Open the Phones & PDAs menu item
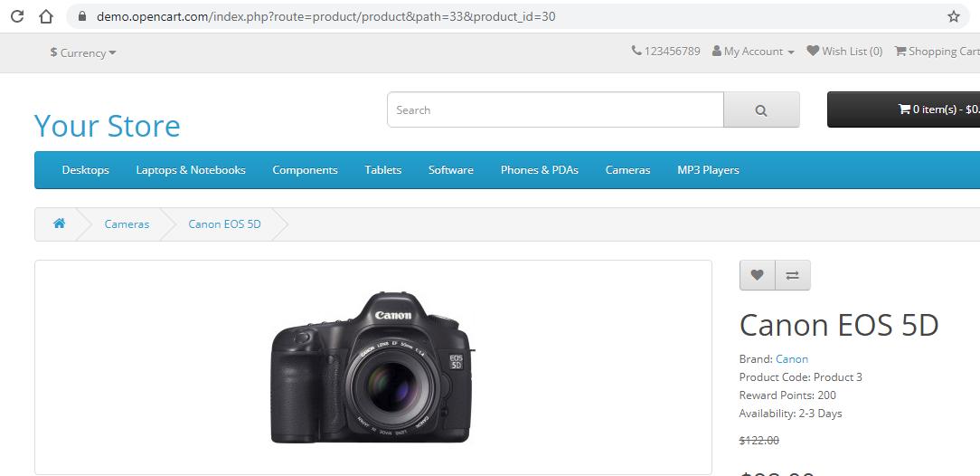 tap(540, 170)
